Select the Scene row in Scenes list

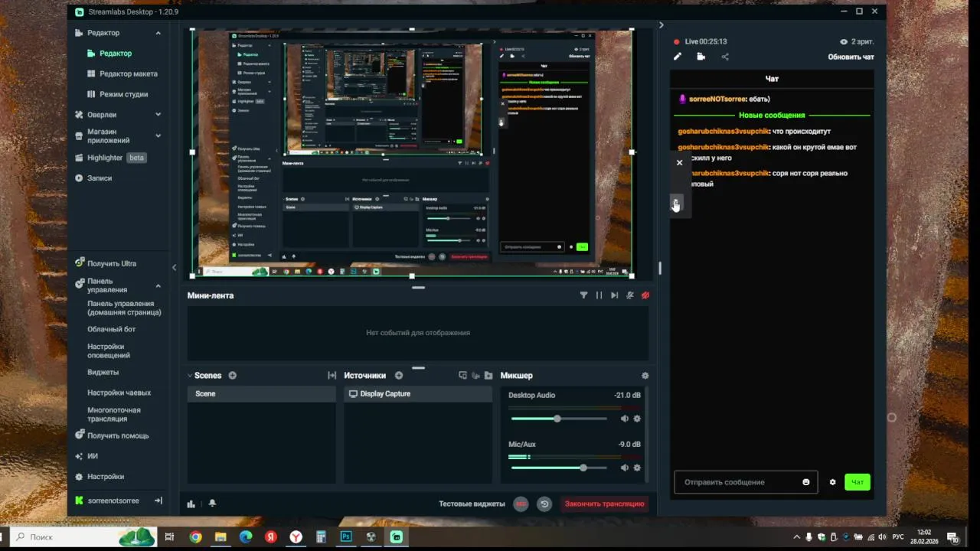coord(261,394)
